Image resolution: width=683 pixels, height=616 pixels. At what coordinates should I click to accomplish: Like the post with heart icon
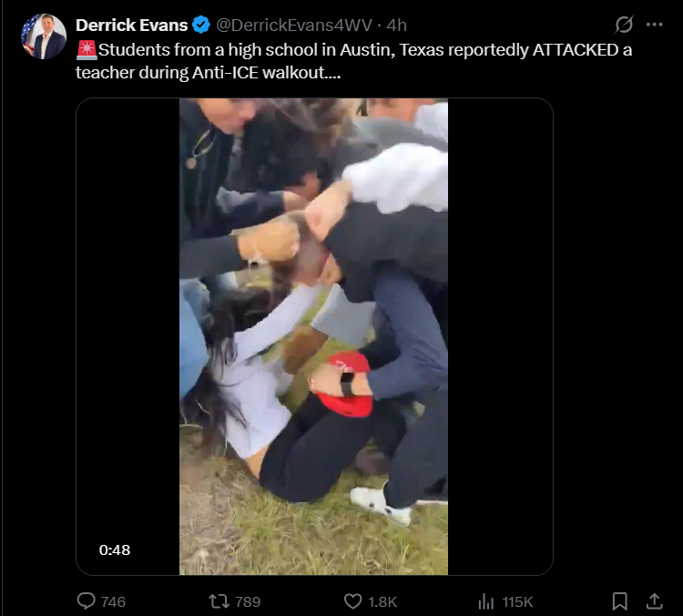click(352, 601)
